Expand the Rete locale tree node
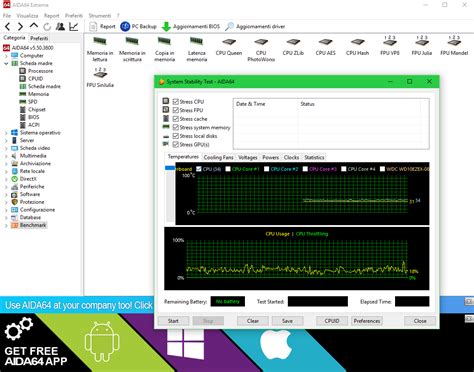The width and height of the screenshot is (474, 372). (6, 171)
